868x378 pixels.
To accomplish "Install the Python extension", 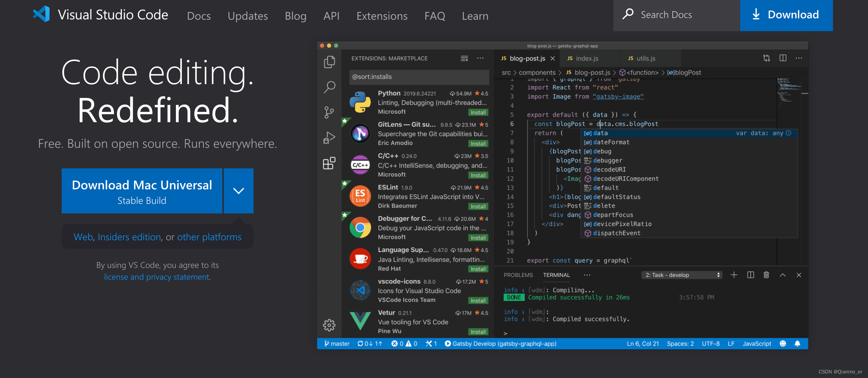I will 478,112.
